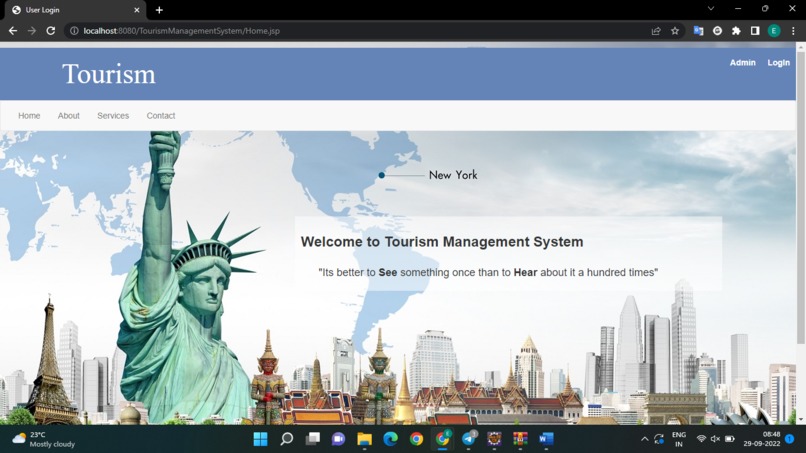Open the Extensions puzzle icon
806x453 pixels.
click(736, 31)
